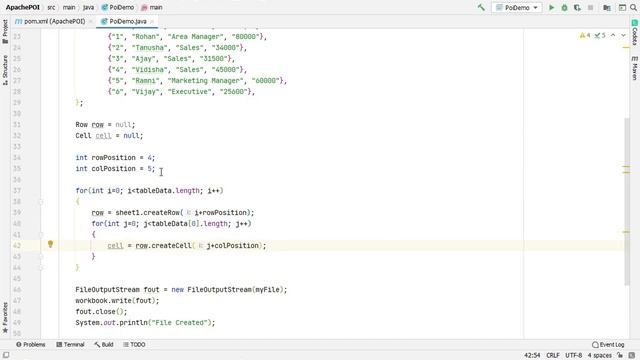Open the Project Structure icon

coord(607,7)
